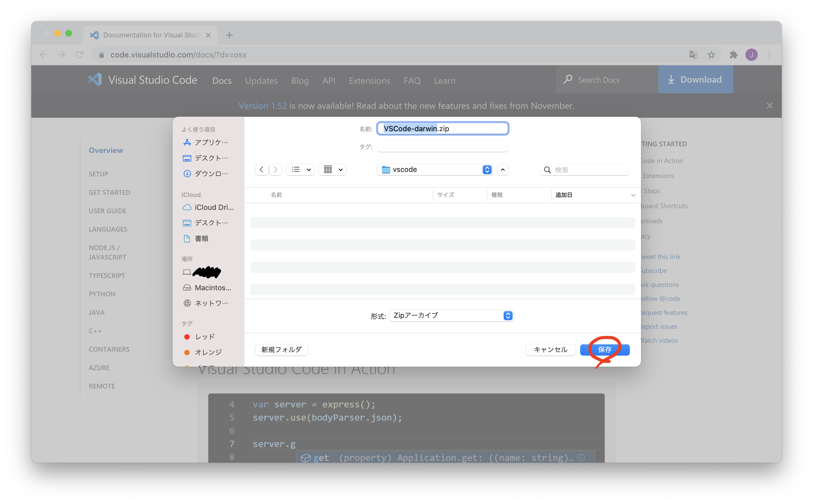Image resolution: width=813 pixels, height=504 pixels.
Task: Click the reload page icon
Action: pos(79,55)
